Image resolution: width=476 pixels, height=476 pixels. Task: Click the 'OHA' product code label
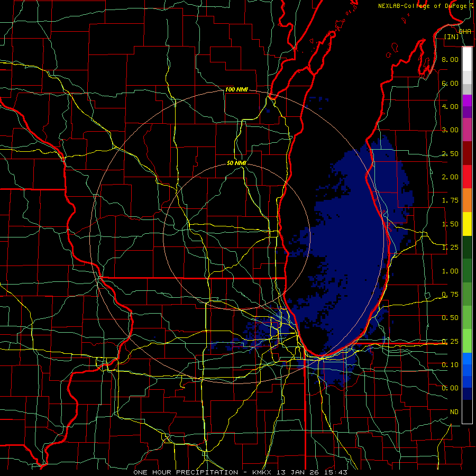coord(465,32)
